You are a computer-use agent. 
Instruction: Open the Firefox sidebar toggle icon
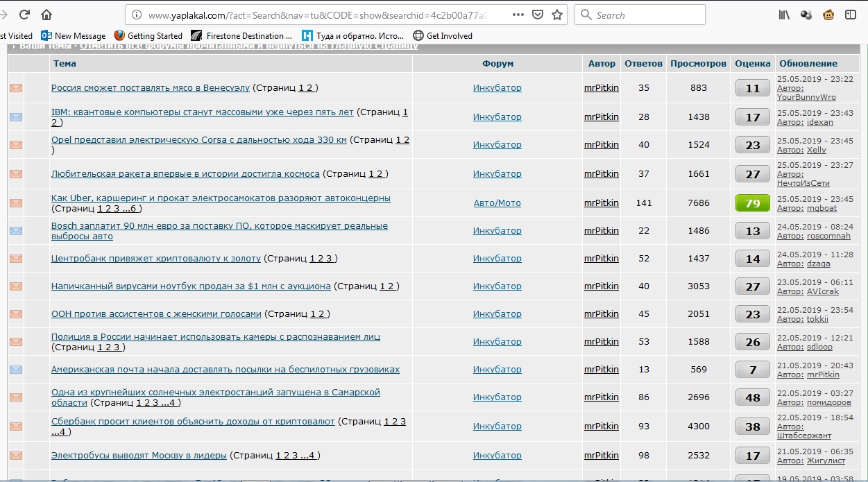click(851, 15)
